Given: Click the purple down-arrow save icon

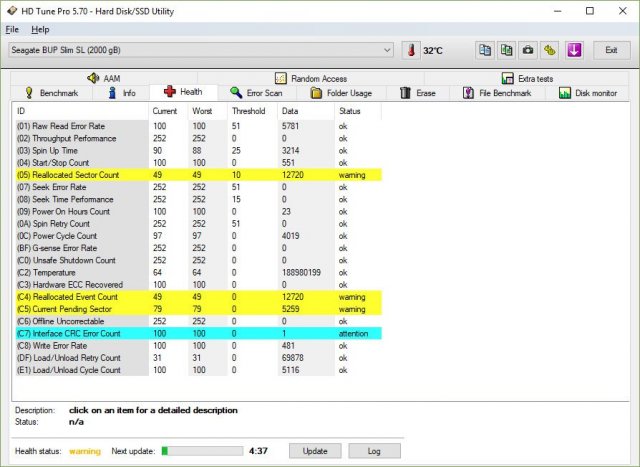Looking at the screenshot, I should [x=574, y=50].
